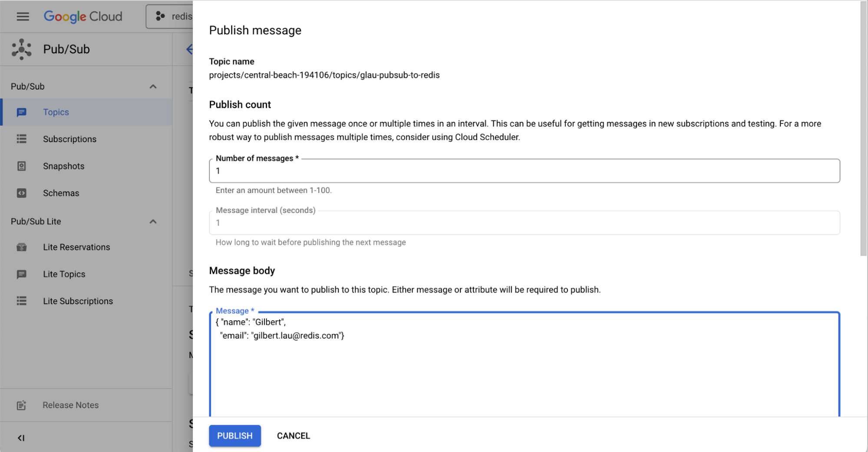Open Release Notes via its icon
868x452 pixels.
click(21, 405)
